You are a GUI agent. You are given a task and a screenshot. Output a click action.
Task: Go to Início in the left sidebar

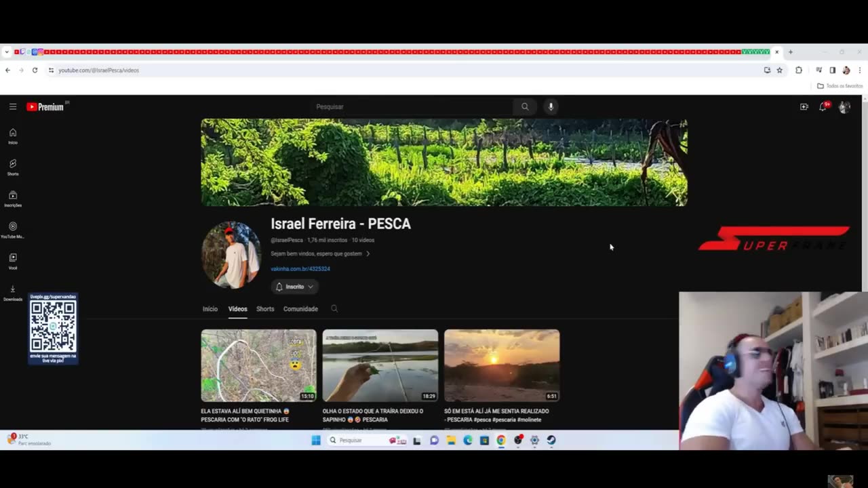pos(13,136)
